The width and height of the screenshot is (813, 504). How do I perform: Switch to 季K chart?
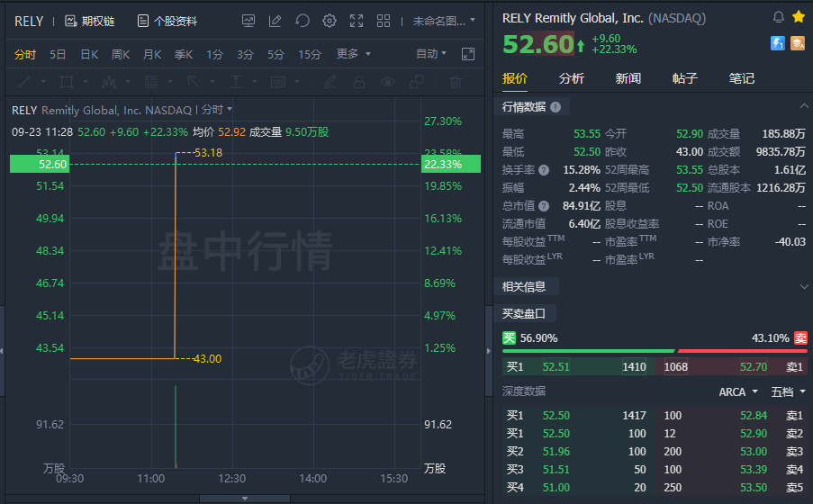(183, 54)
